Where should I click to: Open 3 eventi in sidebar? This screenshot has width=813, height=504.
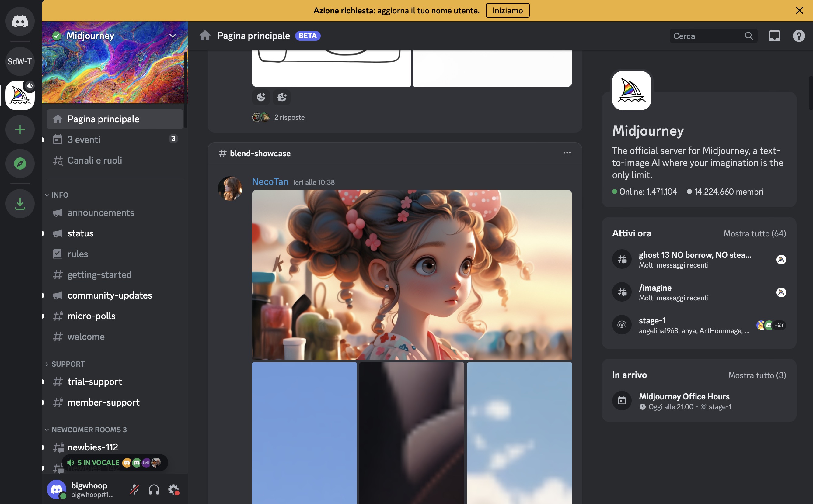(115, 139)
